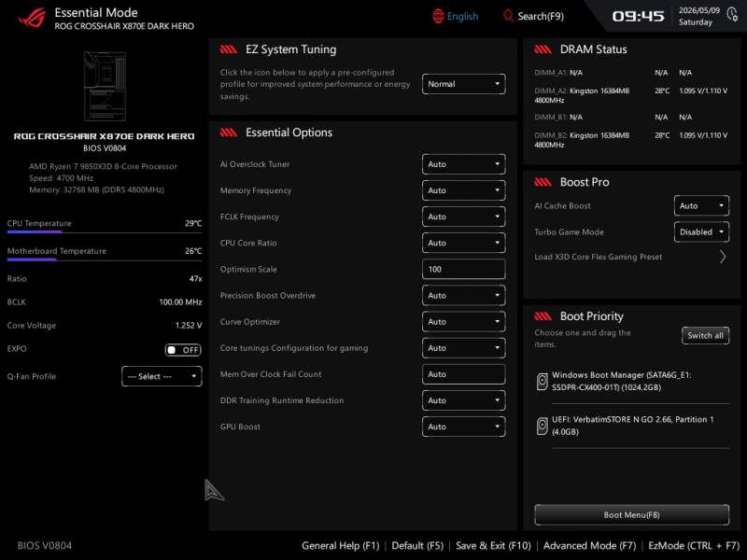Click Default (F5)
This screenshot has width=747, height=560.
(417, 546)
